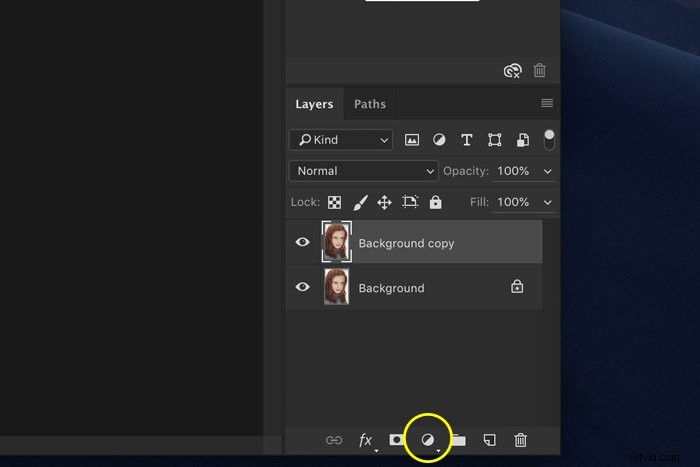Filter layers by shape layers icon
The image size is (700, 467).
495,140
